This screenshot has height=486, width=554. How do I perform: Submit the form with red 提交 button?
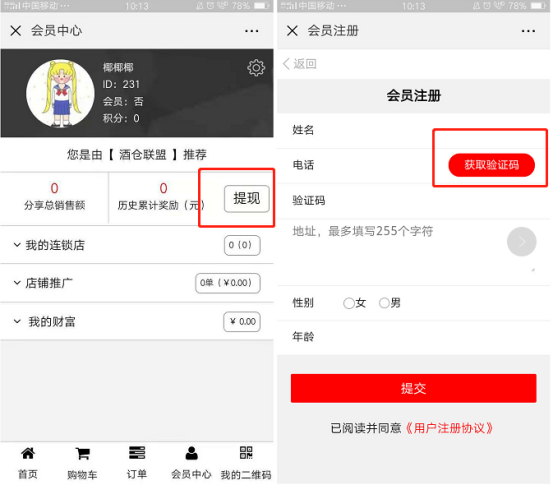(x=413, y=388)
